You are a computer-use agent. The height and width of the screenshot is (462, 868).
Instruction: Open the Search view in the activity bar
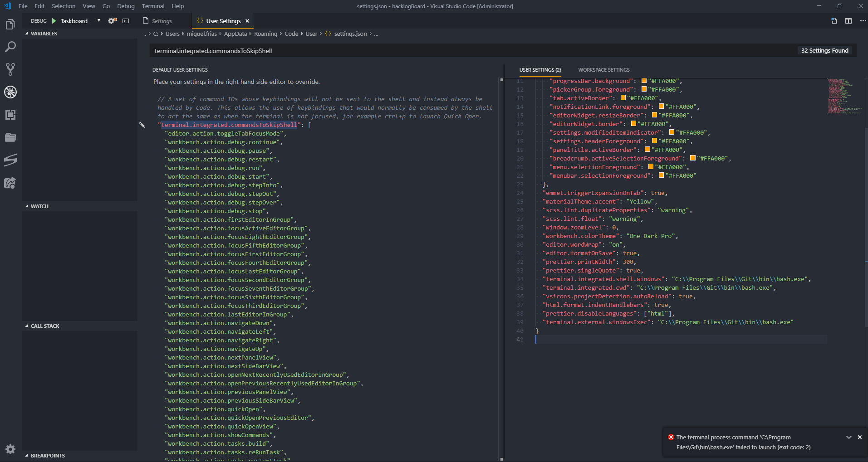[x=10, y=47]
